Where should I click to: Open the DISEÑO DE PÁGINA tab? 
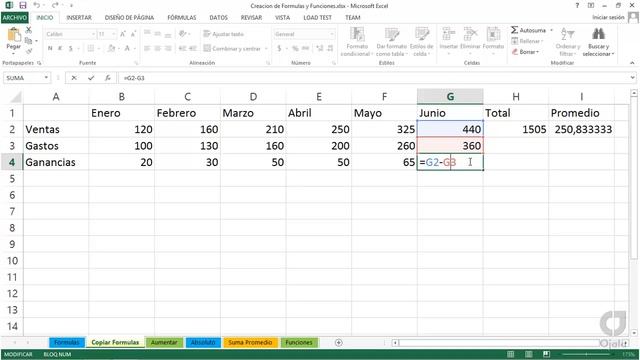129,18
